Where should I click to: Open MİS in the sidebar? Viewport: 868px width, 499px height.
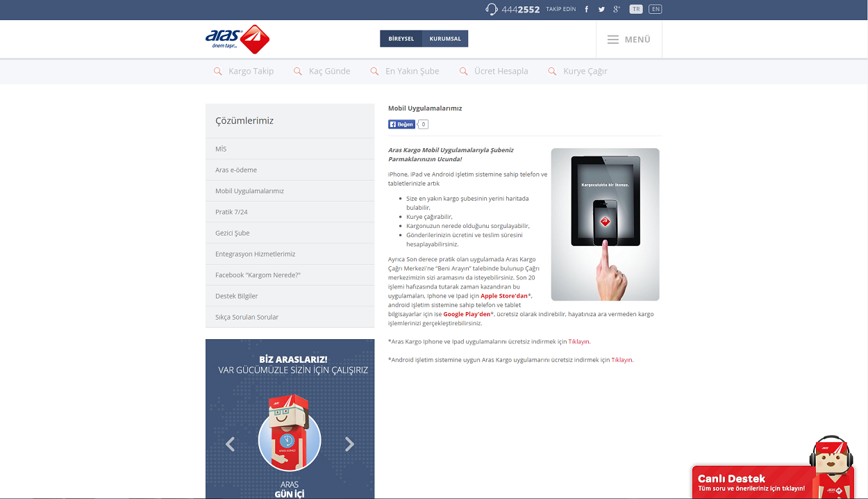click(x=290, y=149)
